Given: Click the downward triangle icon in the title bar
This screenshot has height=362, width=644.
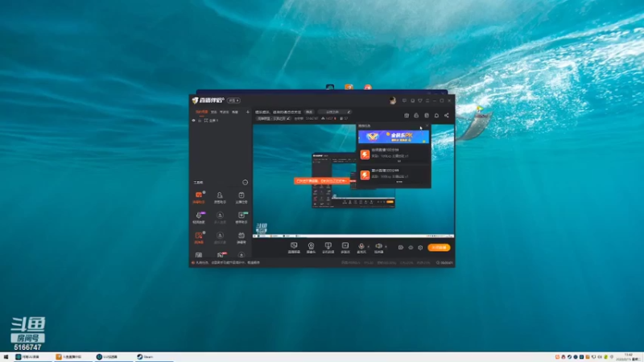Looking at the screenshot, I should point(419,101).
